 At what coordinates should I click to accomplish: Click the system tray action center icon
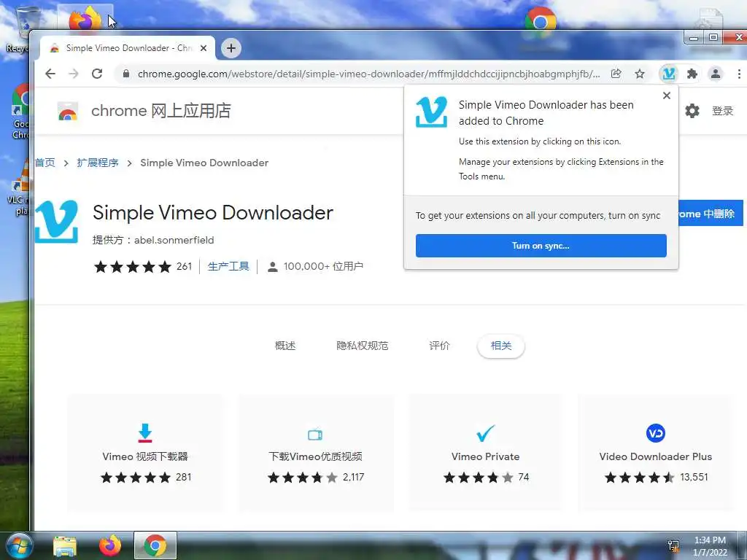click(673, 545)
